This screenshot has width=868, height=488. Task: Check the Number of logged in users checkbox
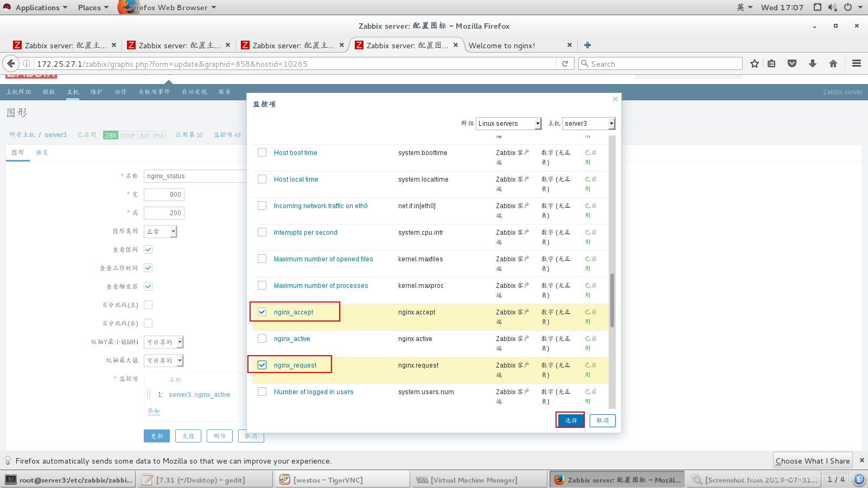(x=262, y=391)
